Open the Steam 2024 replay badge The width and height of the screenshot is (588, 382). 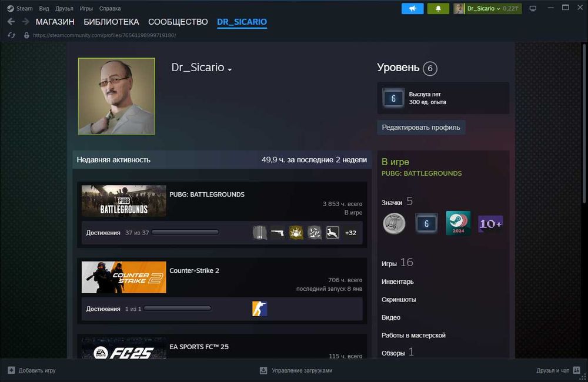458,223
